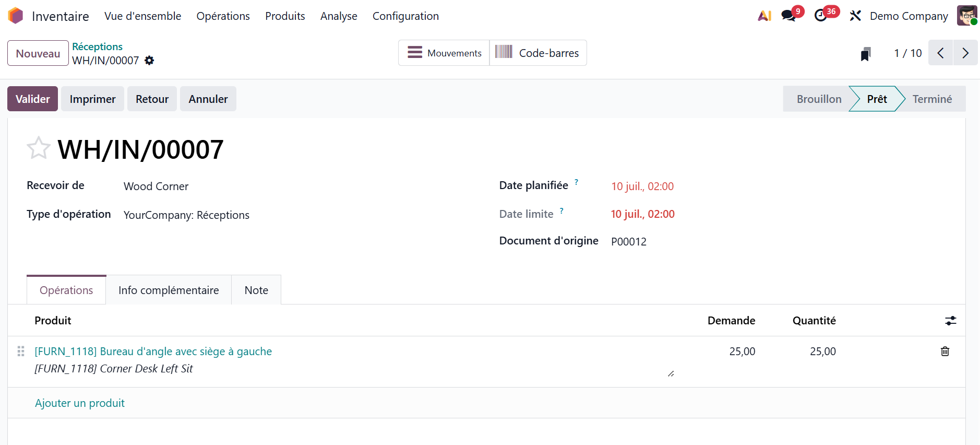This screenshot has height=445, width=980.
Task: Open column settings adjust icon
Action: click(x=951, y=321)
